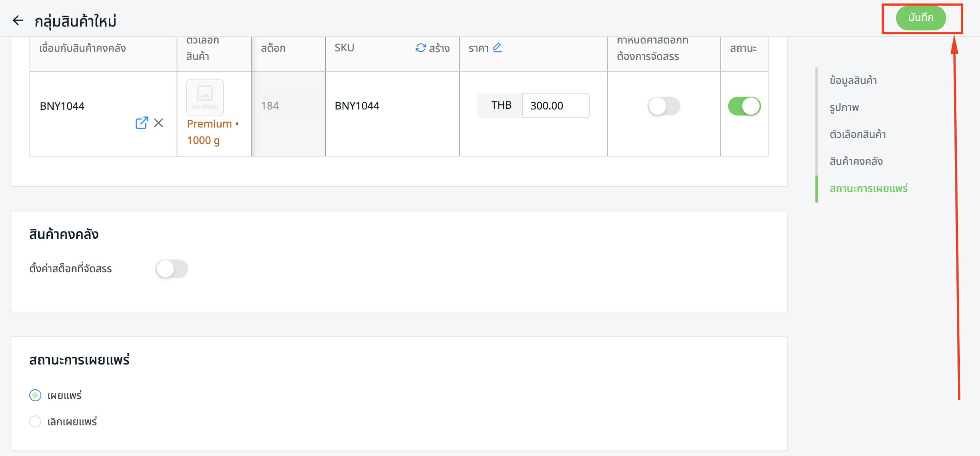980x456 pixels.
Task: Click the สร้าง generate SKU link
Action: click(439, 48)
